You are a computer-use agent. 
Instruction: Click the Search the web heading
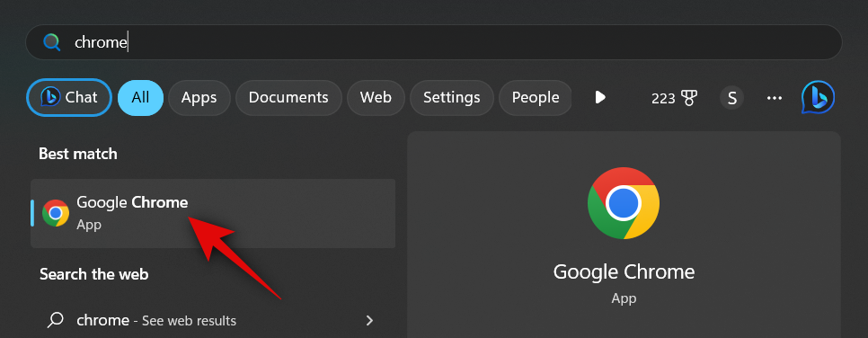94,274
